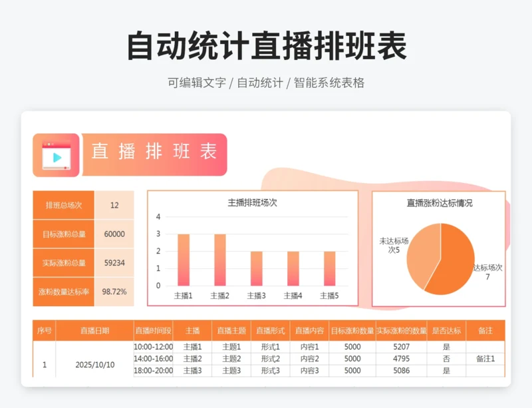Viewport: 532px width, 408px height.
Task: Click the actual gain cell 4795
Action: tap(402, 359)
